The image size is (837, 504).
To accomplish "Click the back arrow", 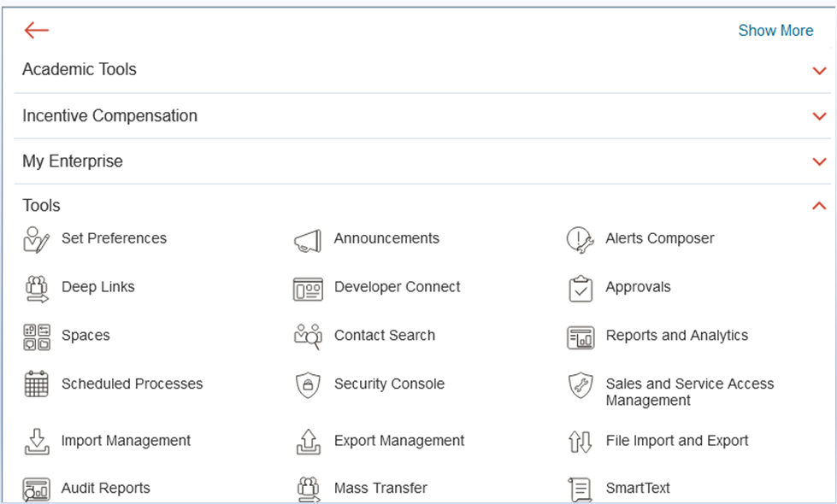I will [x=35, y=30].
